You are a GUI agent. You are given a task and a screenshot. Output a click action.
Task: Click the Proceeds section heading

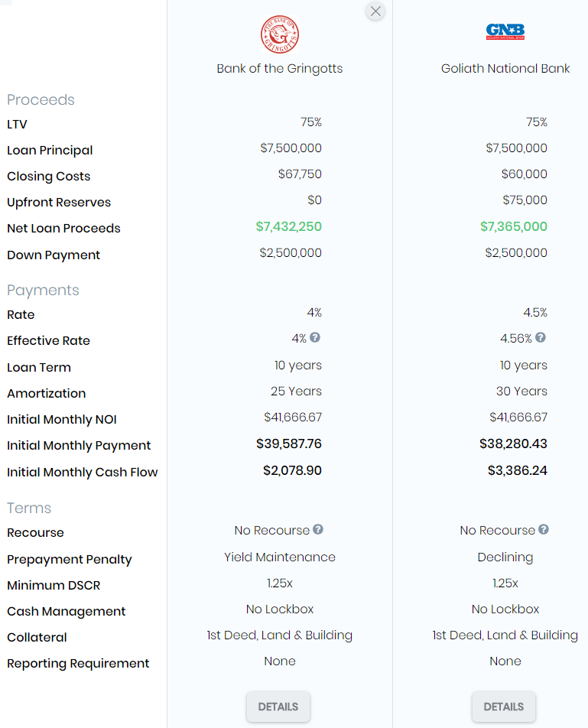41,100
